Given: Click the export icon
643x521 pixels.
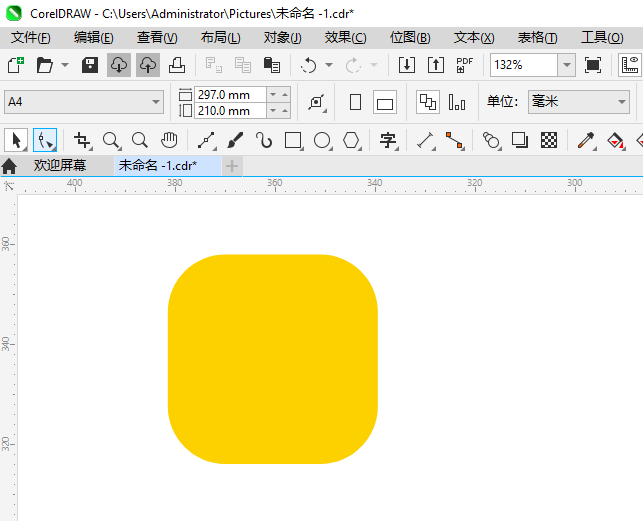Looking at the screenshot, I should click(x=436, y=65).
